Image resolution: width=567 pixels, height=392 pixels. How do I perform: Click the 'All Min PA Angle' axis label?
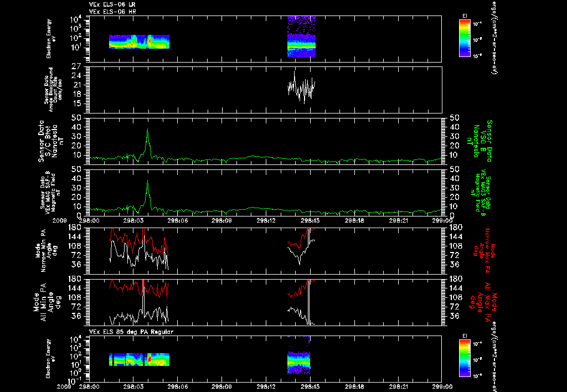[x=47, y=302]
